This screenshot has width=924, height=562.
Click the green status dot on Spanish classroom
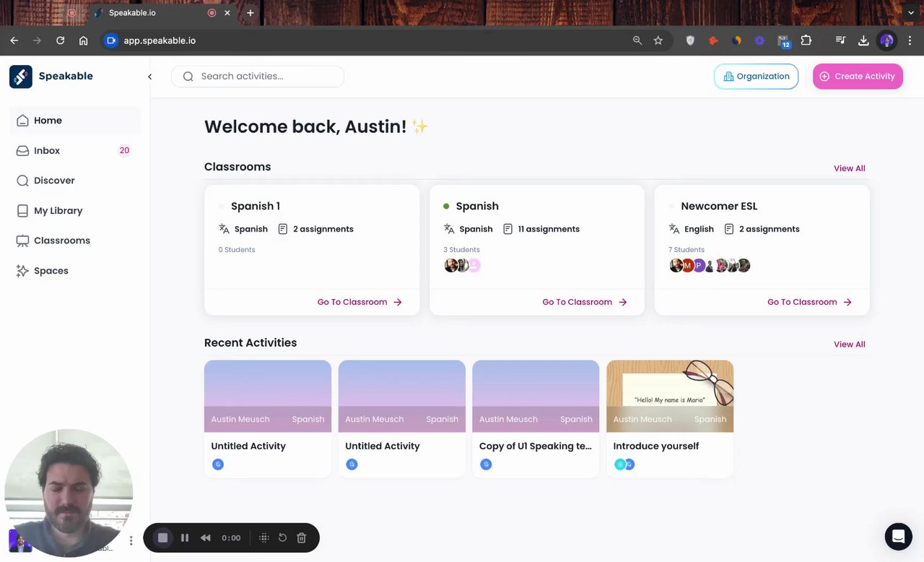[x=446, y=207]
